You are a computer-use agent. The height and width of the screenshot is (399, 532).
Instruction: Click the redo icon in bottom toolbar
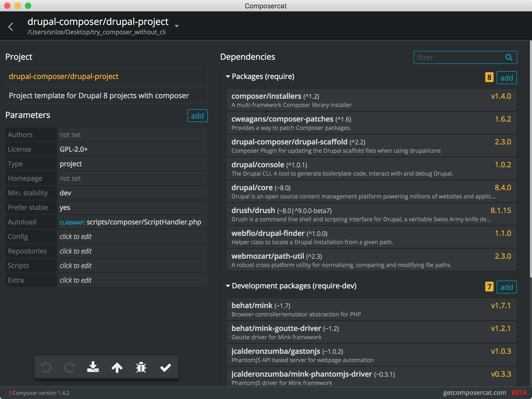coord(69,367)
